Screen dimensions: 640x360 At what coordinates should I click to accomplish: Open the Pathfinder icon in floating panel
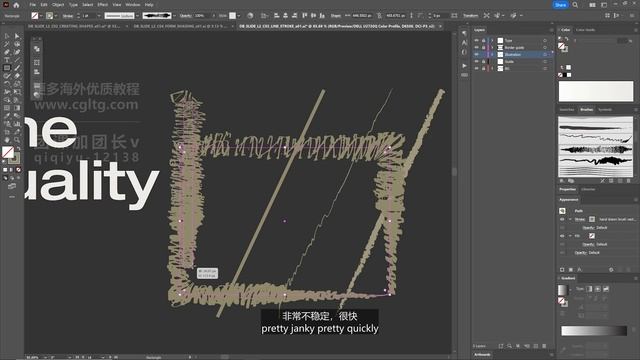37,49
